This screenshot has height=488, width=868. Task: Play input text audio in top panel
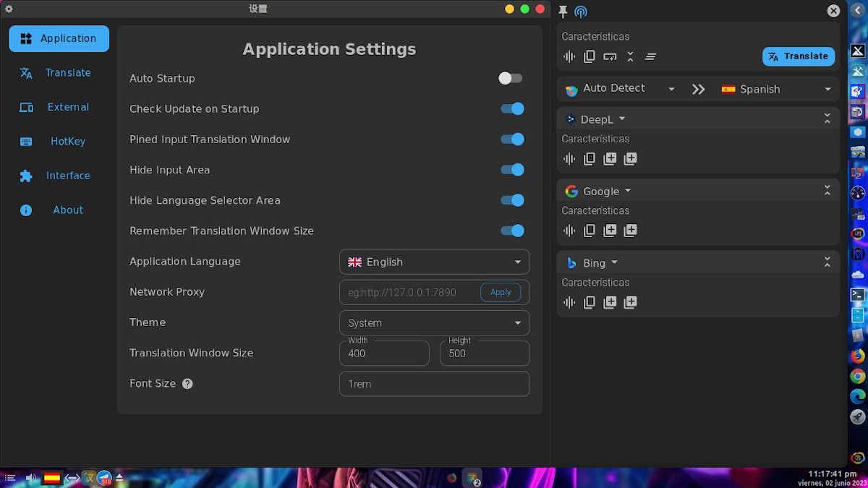pos(569,56)
